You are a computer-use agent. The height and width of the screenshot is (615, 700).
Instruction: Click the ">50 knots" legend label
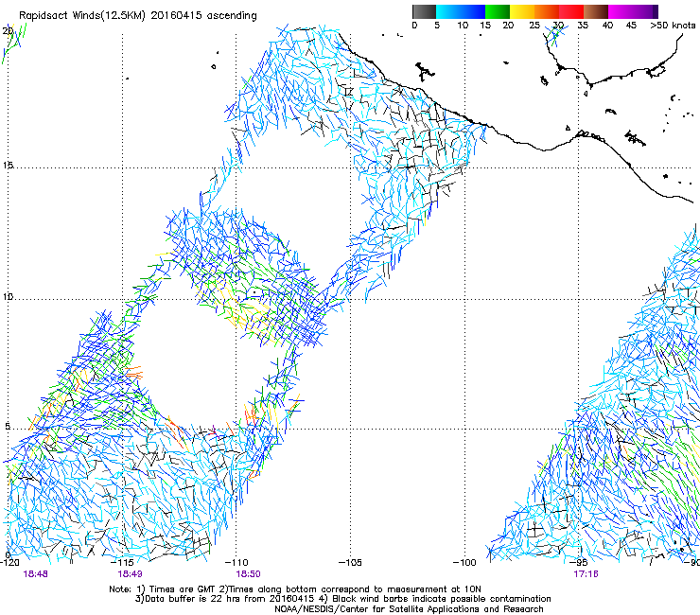[x=673, y=25]
